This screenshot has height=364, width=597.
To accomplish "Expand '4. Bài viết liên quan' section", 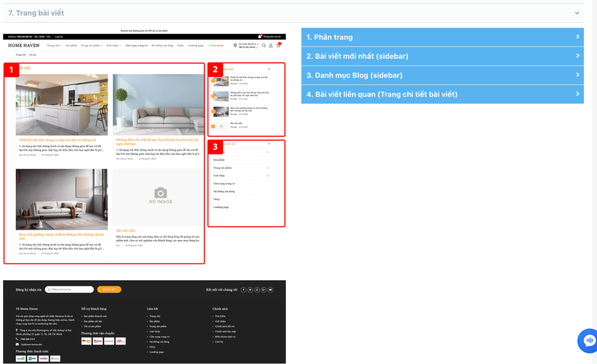I will 442,94.
